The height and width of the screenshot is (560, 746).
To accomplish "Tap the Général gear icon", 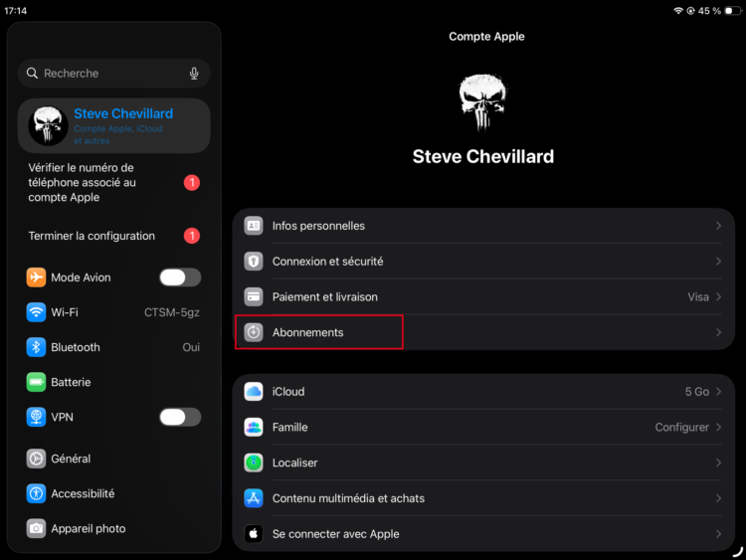I will [36, 459].
